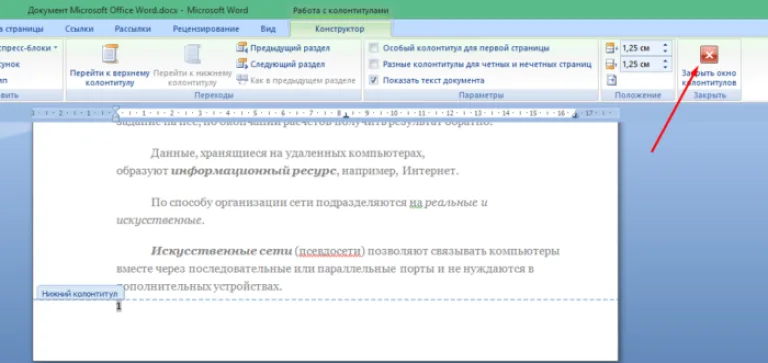Viewport: 768px width, 363px height.
Task: Open the Вид tab
Action: 268,29
